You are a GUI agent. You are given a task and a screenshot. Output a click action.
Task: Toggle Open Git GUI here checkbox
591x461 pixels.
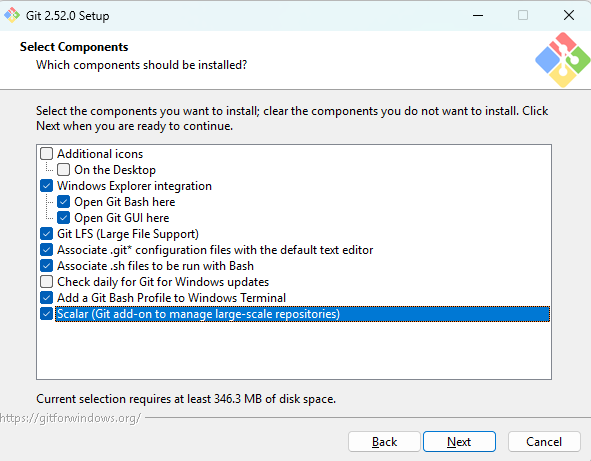63,218
